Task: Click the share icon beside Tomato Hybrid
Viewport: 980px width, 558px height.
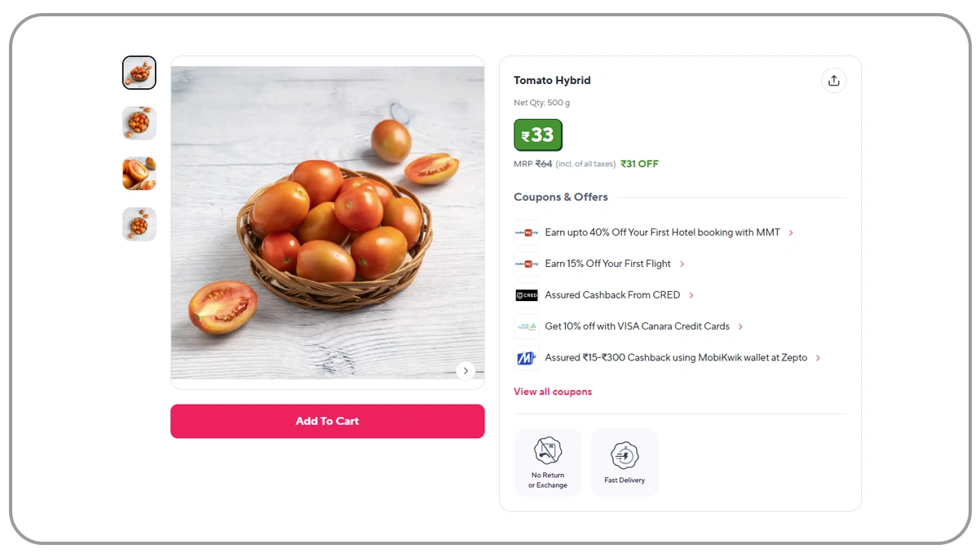Action: click(833, 81)
